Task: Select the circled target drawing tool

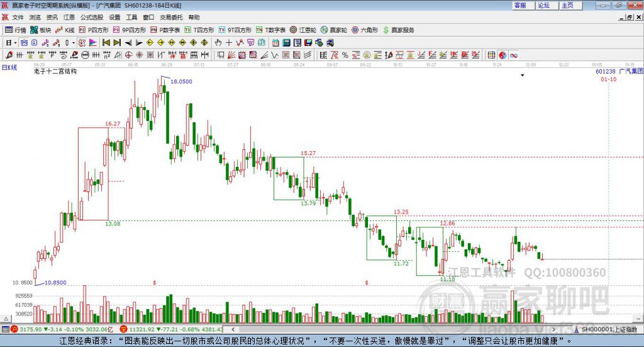Action: (128, 55)
